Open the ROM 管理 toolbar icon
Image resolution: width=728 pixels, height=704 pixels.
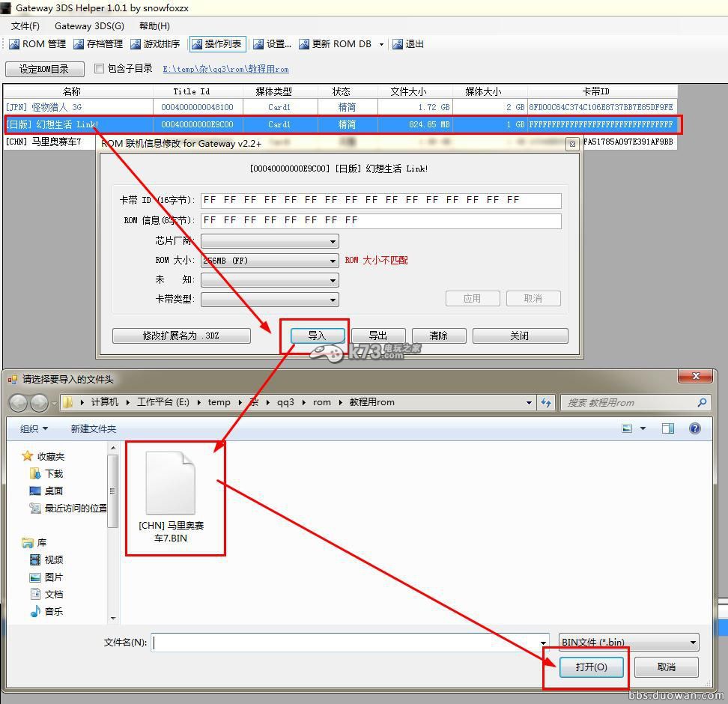(36, 43)
